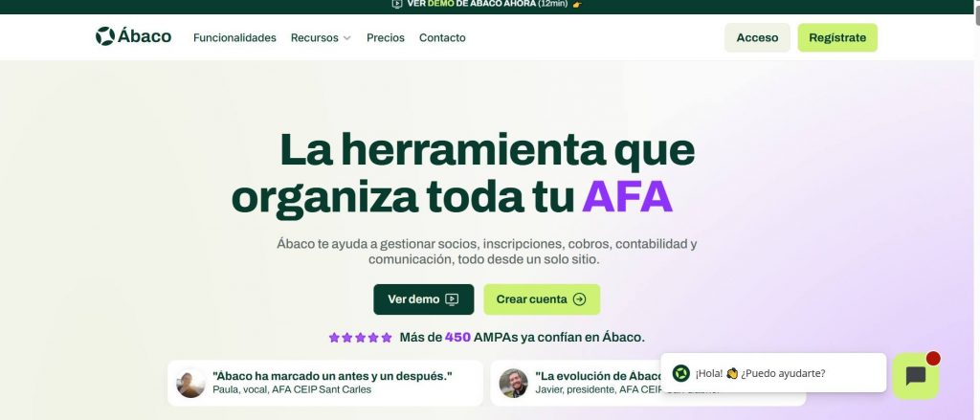Click the '¿Puedo ayudarte?' chat message
The width and height of the screenshot is (980, 420).
[783, 373]
